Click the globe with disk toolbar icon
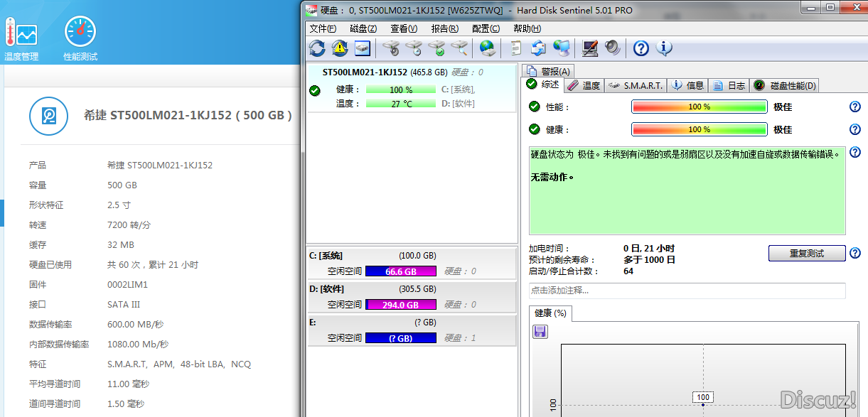The image size is (868, 417). pos(487,48)
